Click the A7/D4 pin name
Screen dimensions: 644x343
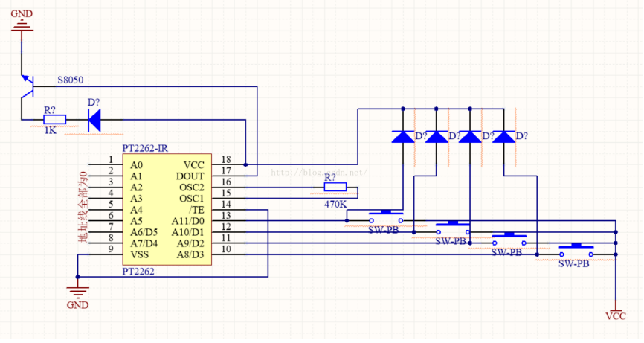[x=144, y=243]
